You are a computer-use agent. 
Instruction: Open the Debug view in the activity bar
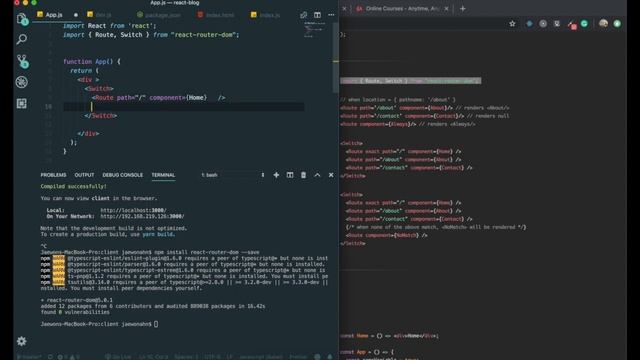coord(22,82)
